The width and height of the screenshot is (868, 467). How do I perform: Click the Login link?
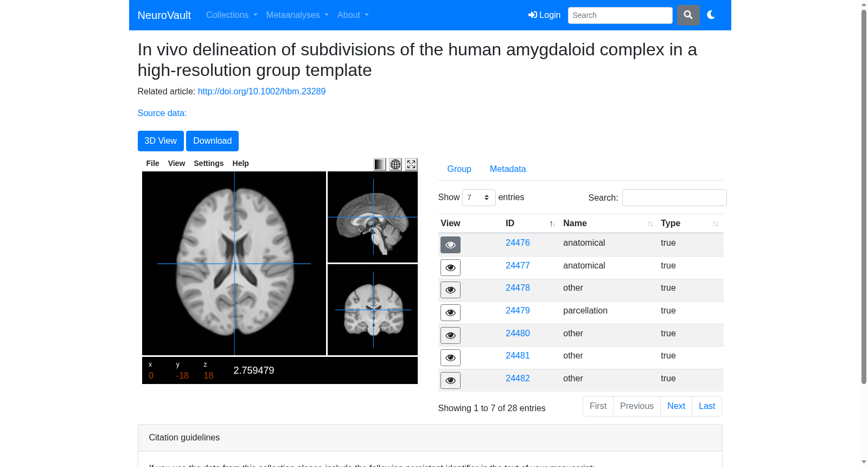pyautogui.click(x=545, y=15)
